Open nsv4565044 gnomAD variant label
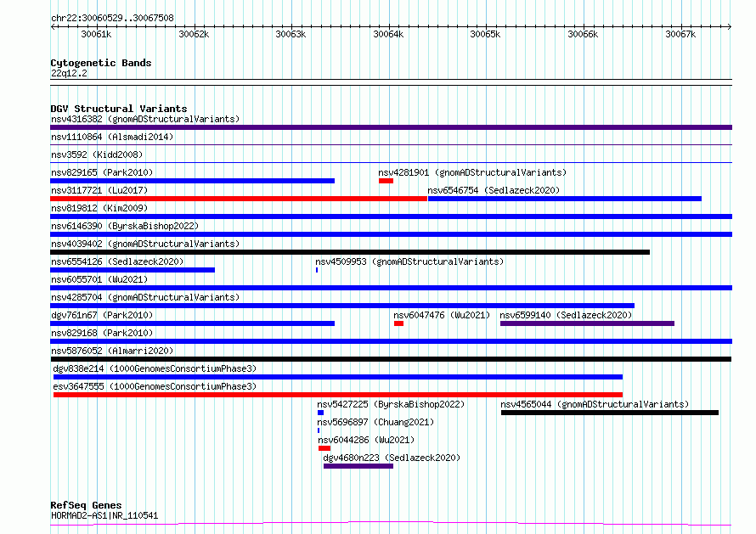The width and height of the screenshot is (756, 534). (x=595, y=404)
